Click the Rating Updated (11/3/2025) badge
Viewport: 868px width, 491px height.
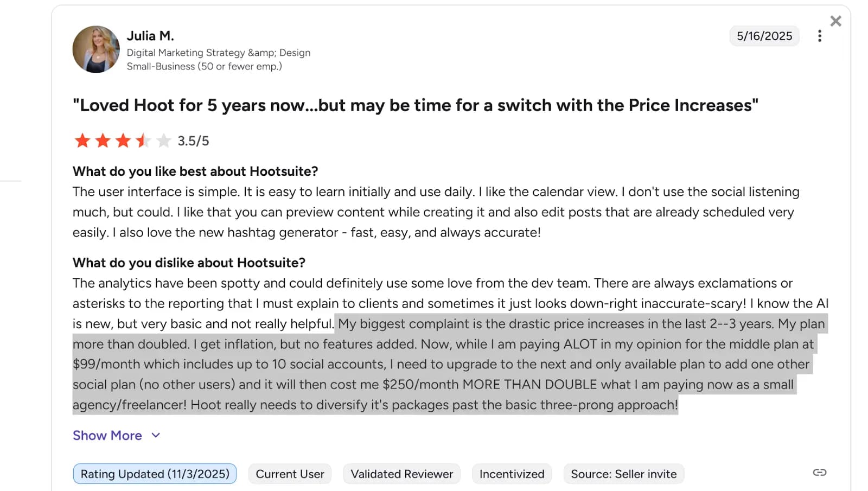click(x=154, y=473)
